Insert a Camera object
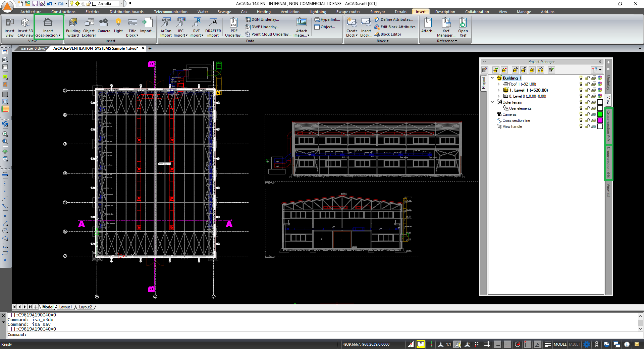The height and width of the screenshot is (349, 644). 104,26
